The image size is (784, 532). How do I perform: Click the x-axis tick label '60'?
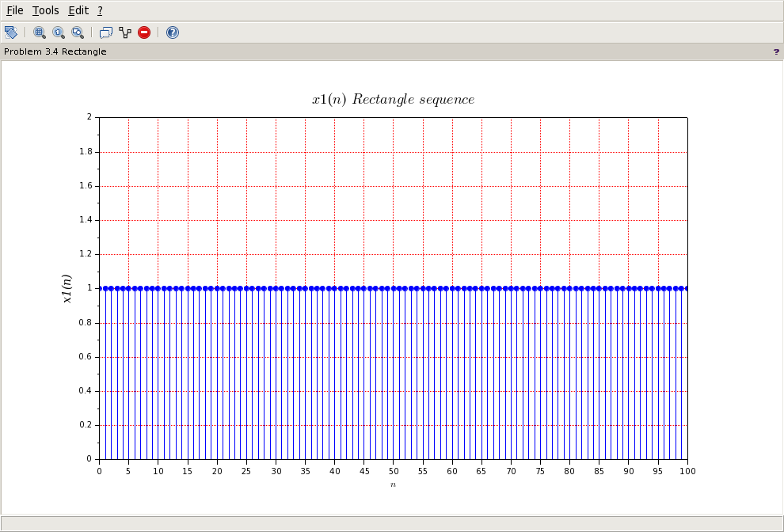tap(452, 471)
